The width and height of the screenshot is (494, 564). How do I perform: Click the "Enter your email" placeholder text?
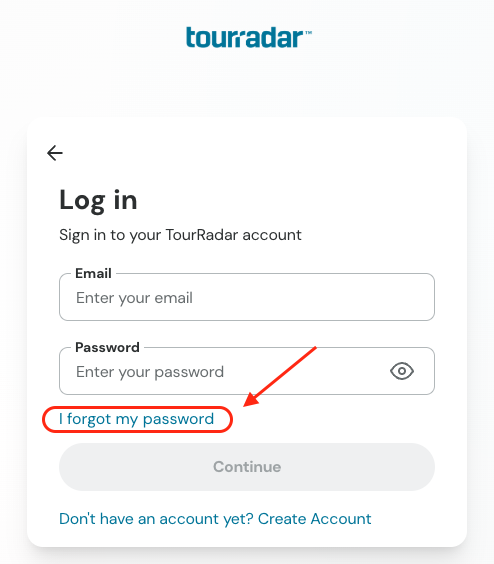point(134,298)
